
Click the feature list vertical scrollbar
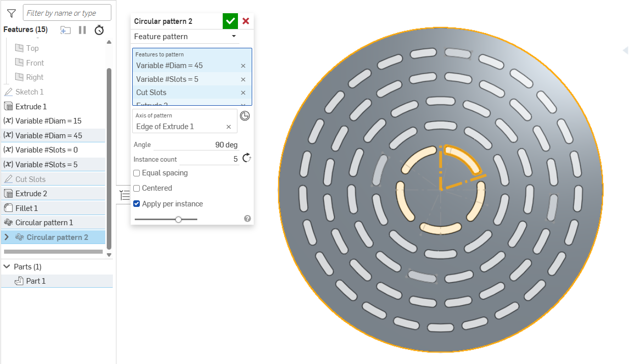[x=109, y=158]
